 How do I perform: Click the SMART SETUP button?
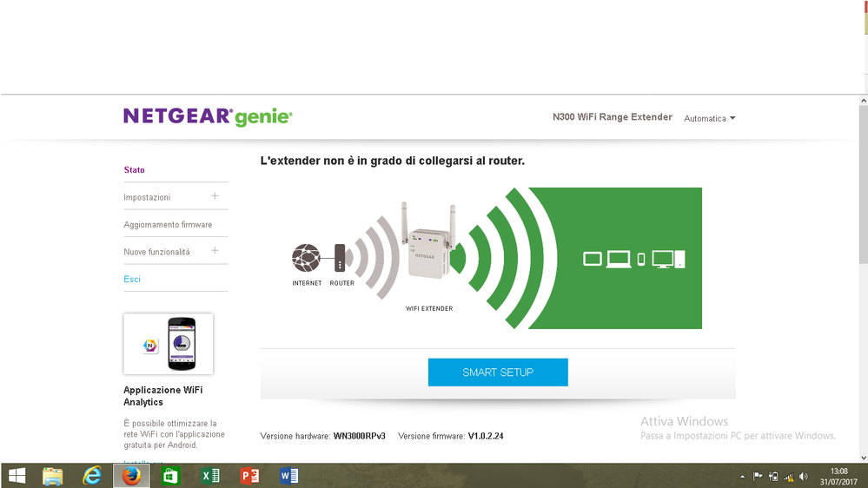(498, 373)
